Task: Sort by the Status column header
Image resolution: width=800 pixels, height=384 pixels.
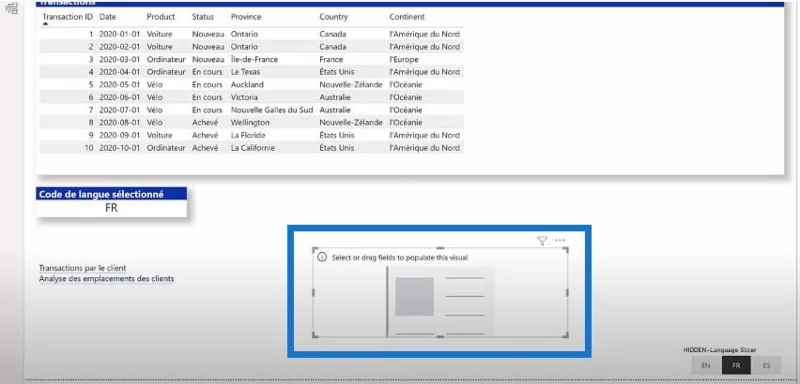Action: pos(203,17)
